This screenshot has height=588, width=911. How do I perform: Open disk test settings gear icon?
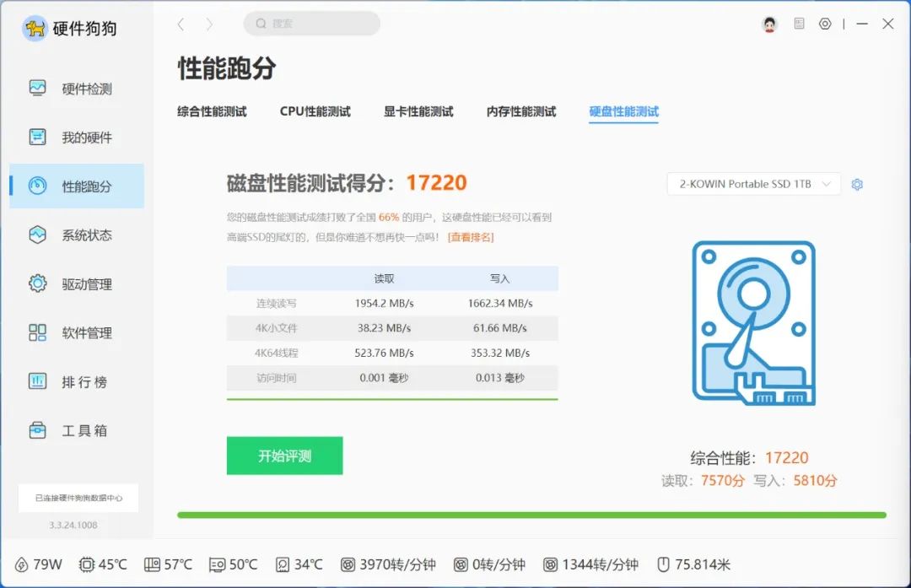(x=857, y=184)
